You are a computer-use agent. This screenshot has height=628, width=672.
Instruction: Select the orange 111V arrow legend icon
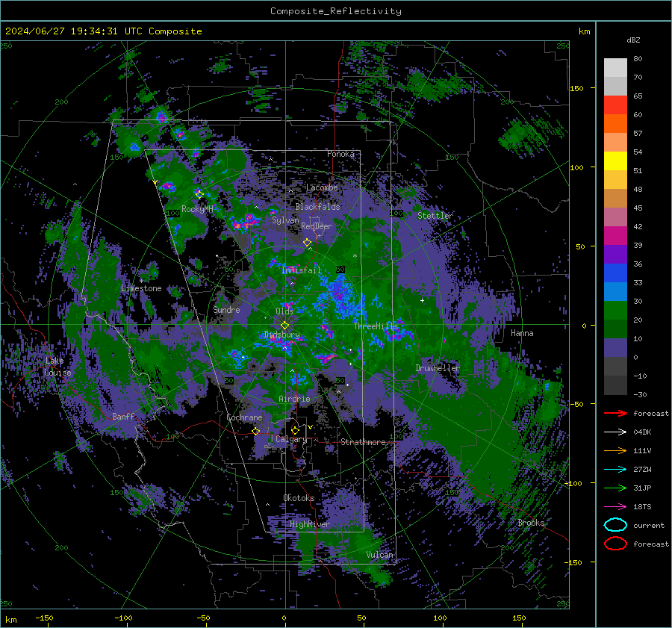pyautogui.click(x=615, y=450)
